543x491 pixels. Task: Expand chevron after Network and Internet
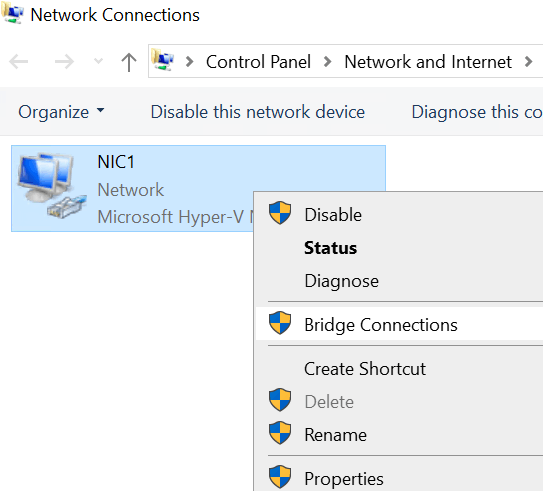tap(528, 62)
